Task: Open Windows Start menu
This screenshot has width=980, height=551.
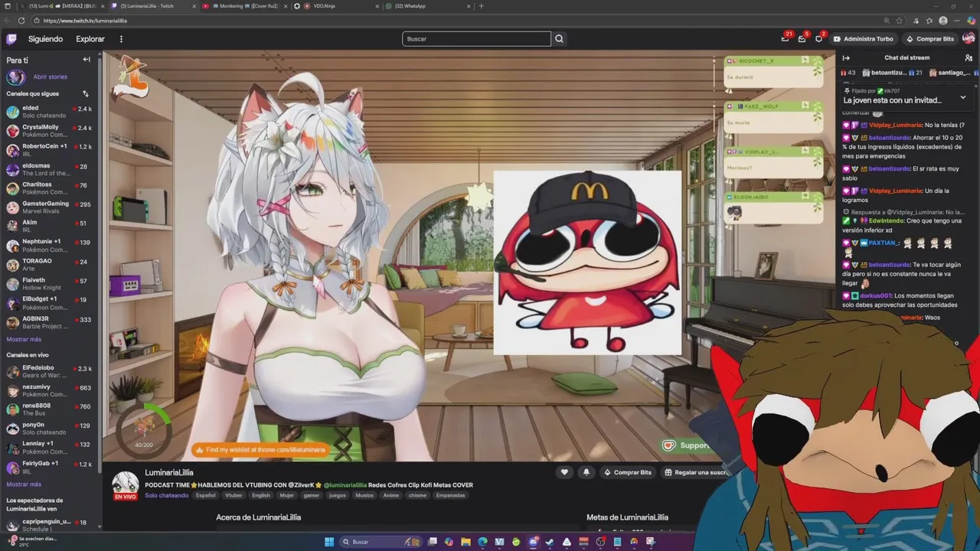Action: [329, 542]
